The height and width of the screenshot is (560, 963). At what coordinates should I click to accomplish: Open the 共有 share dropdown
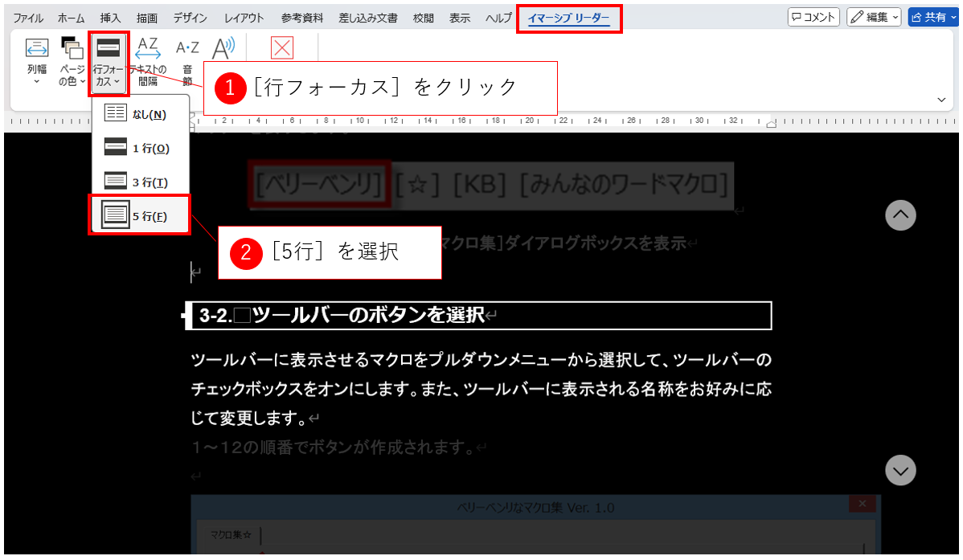coord(934,17)
